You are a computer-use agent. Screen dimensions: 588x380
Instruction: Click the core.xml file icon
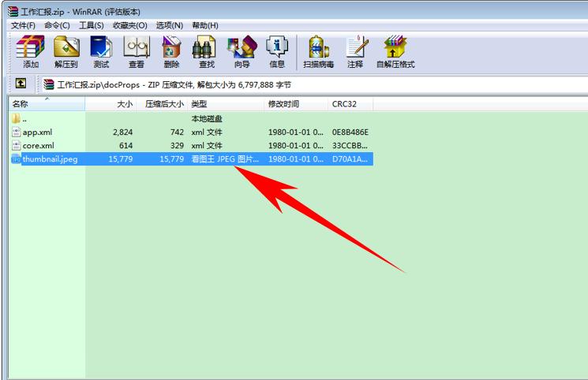coord(16,145)
